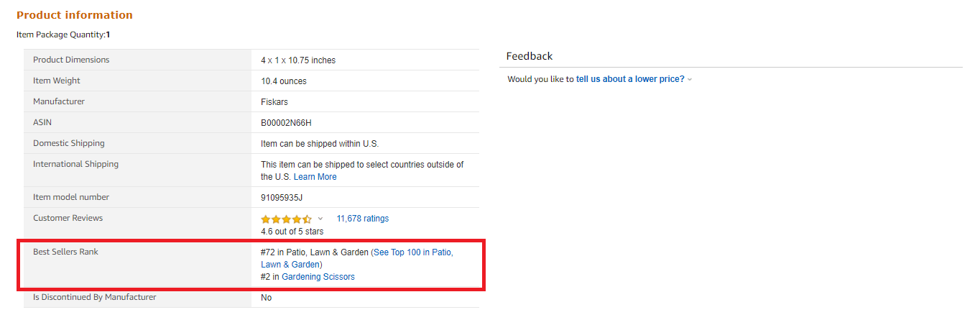
Task: Expand the arrow after lower price link
Action: 690,80
